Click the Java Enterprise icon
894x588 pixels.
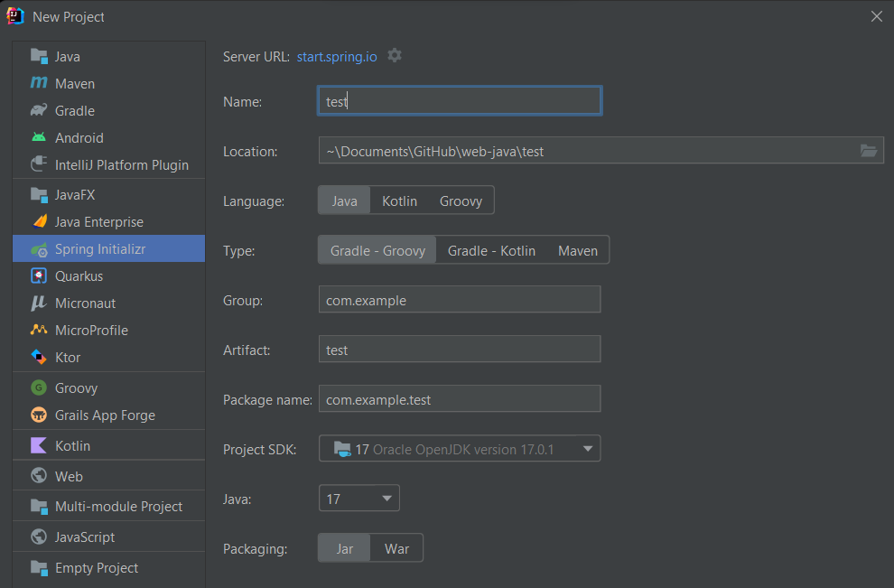(39, 221)
